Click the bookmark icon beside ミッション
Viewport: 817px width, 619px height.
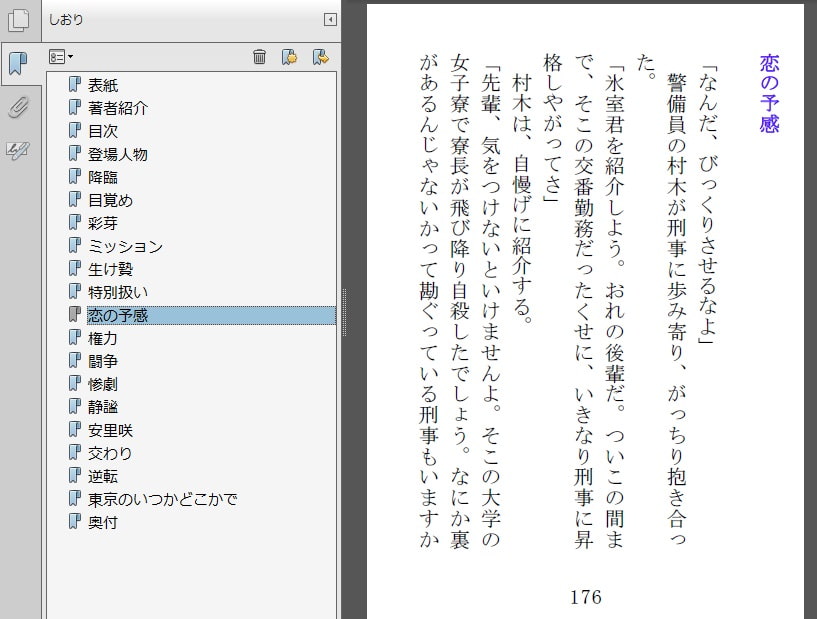click(x=75, y=245)
